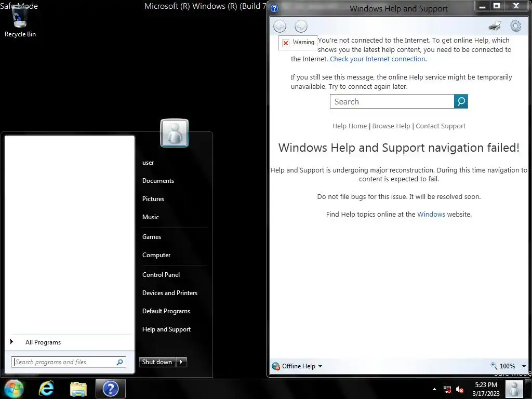Click the Help window title bar question-mark icon

(274, 8)
